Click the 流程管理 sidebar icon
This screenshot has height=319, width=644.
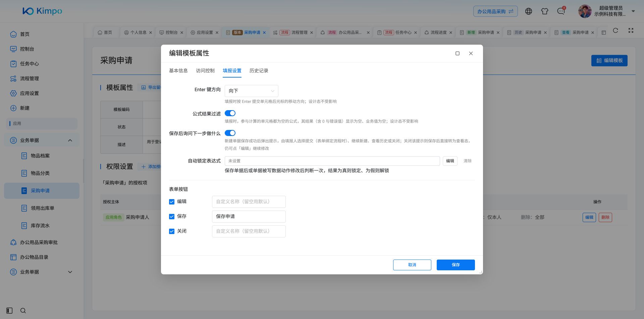point(13,79)
